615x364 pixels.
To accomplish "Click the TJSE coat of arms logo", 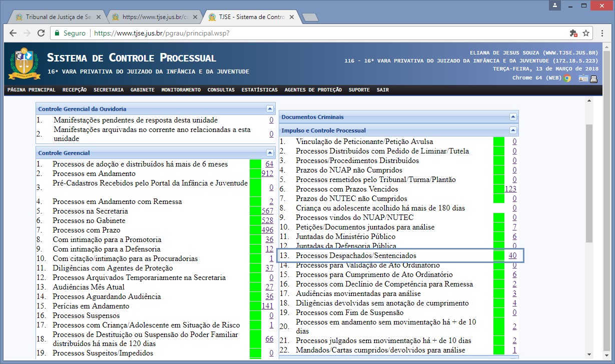I will [24, 64].
